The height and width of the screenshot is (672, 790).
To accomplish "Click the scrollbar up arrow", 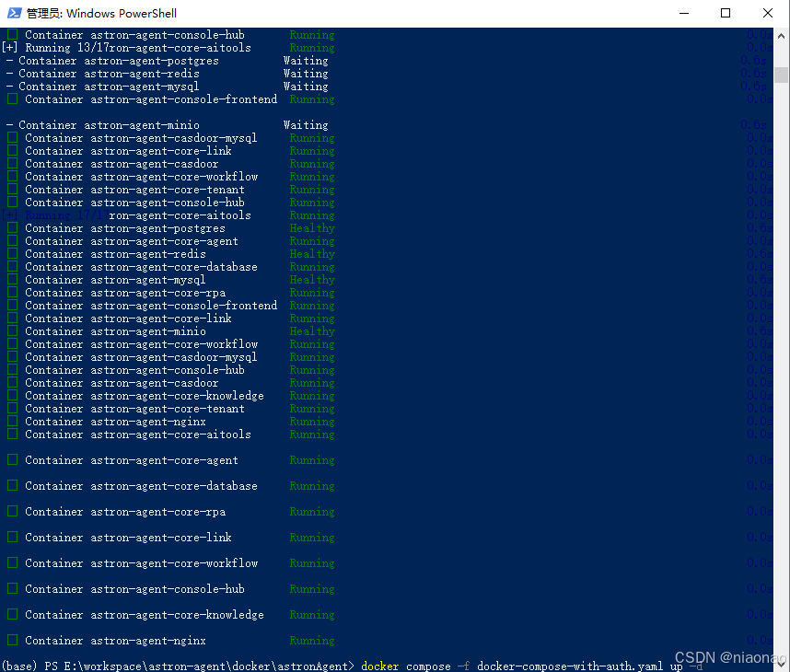I will [781, 36].
